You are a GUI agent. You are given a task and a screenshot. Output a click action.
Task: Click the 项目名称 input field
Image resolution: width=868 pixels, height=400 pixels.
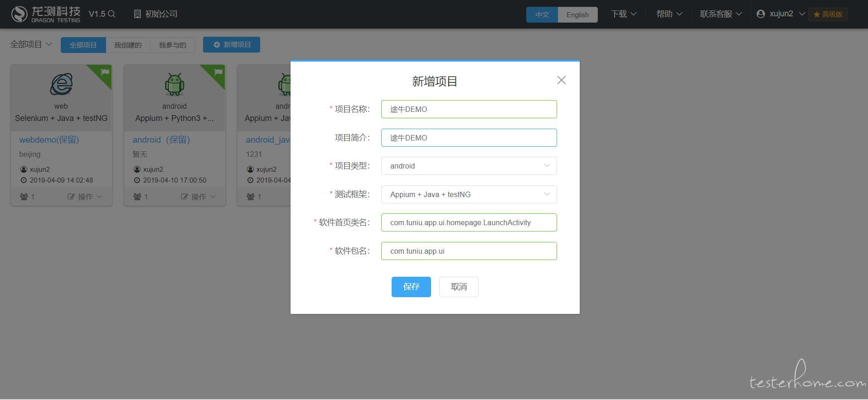pyautogui.click(x=469, y=109)
